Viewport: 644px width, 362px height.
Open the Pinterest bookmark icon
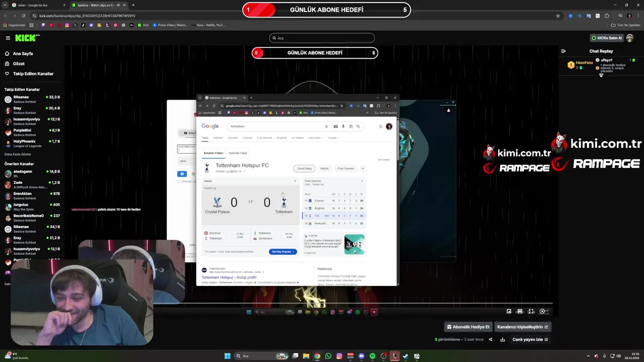coord(115,25)
